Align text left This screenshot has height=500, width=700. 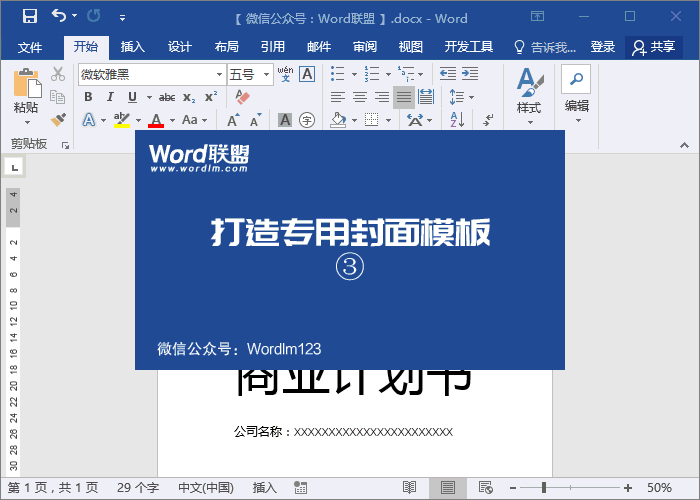tap(338, 97)
